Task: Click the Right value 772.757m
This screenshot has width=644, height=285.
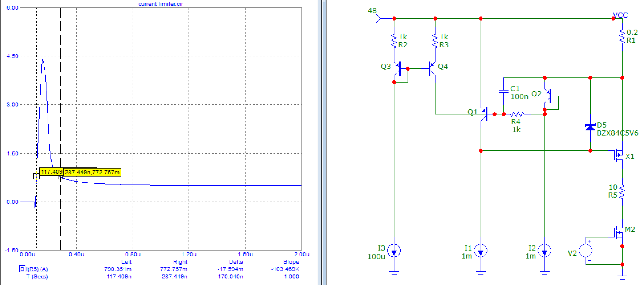Action: [x=174, y=269]
